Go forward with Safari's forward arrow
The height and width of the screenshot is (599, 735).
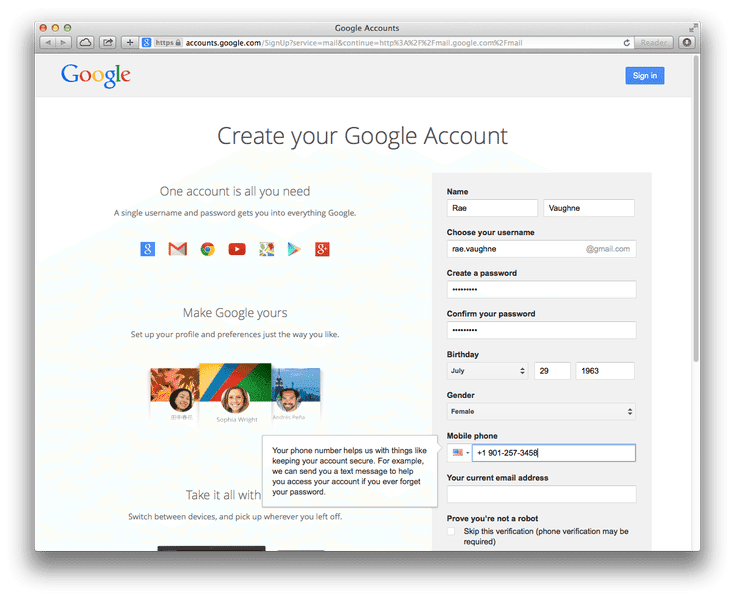[63, 43]
